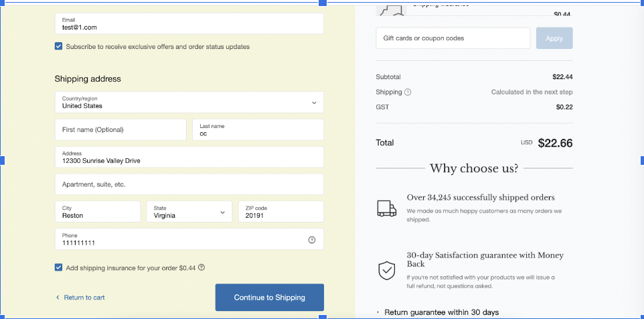This screenshot has width=644, height=319.
Task: Uncheck subscribe to exclusive offers checkbox
Action: (59, 47)
